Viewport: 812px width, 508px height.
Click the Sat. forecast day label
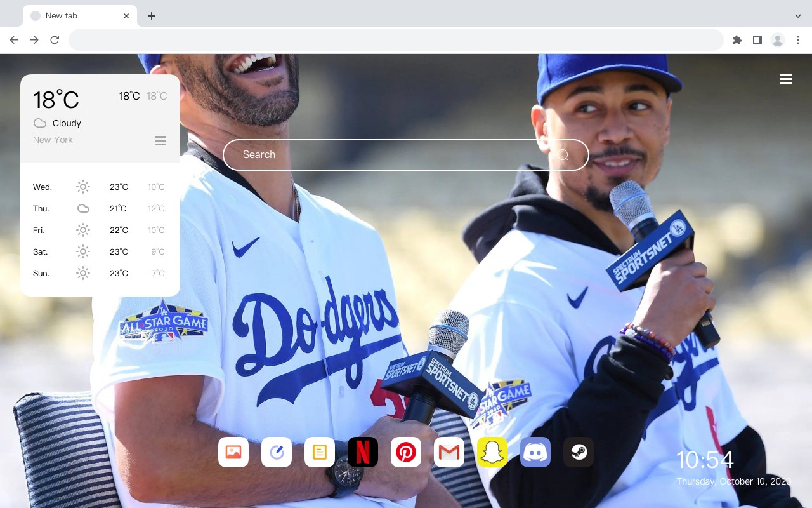tap(41, 251)
